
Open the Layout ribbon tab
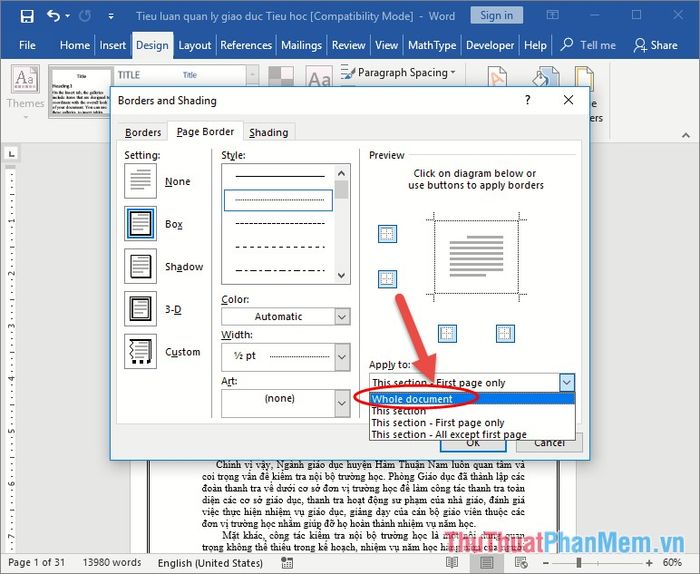pyautogui.click(x=195, y=46)
